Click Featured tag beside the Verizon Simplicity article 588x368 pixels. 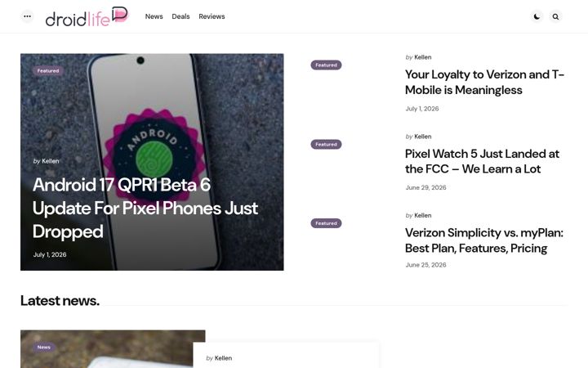click(x=326, y=223)
